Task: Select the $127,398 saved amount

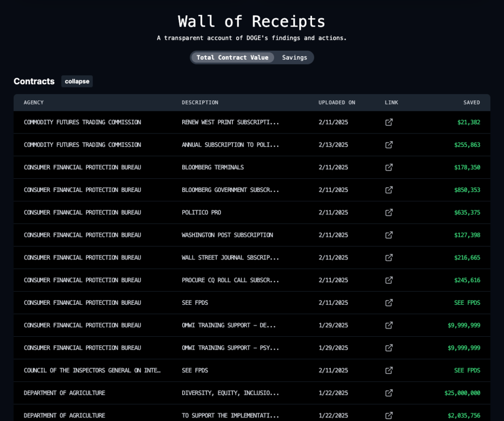Action: [x=467, y=235]
